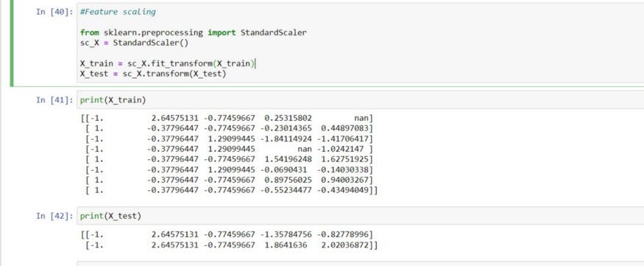Screen dimensions: 644x266
Task: Click inside the print(X_test) code cell
Action: [361, 216]
